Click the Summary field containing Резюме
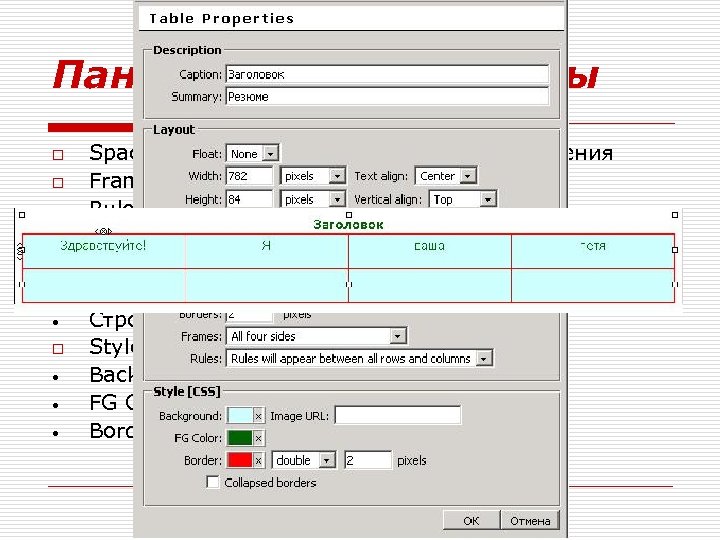The width and height of the screenshot is (720, 540). coord(387,96)
